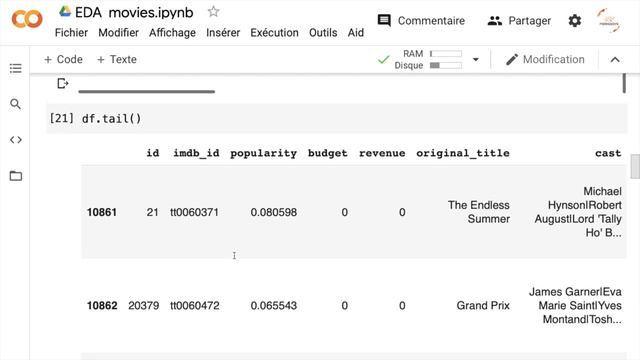Open the Outils menu

pyautogui.click(x=323, y=33)
